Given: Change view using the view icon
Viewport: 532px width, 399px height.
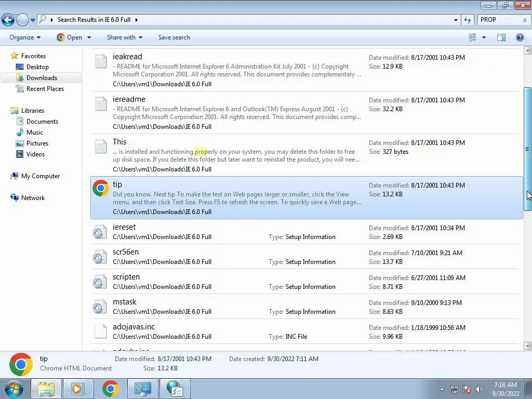Looking at the screenshot, I should [x=472, y=37].
